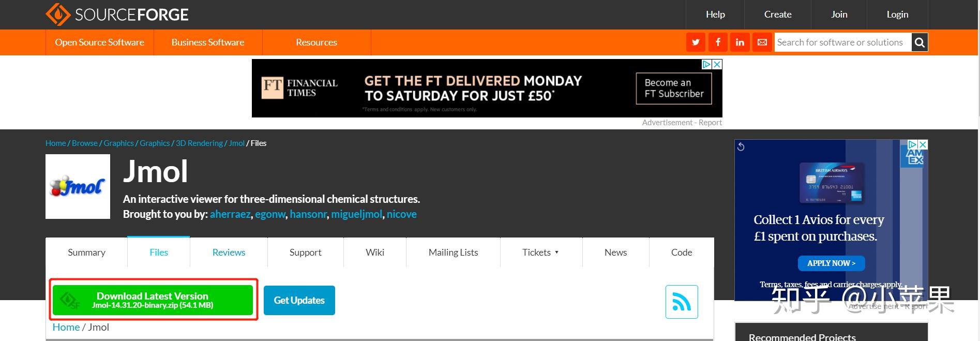Viewport: 980px width, 341px height.
Task: Expand the Tickets dropdown tab
Action: (540, 253)
